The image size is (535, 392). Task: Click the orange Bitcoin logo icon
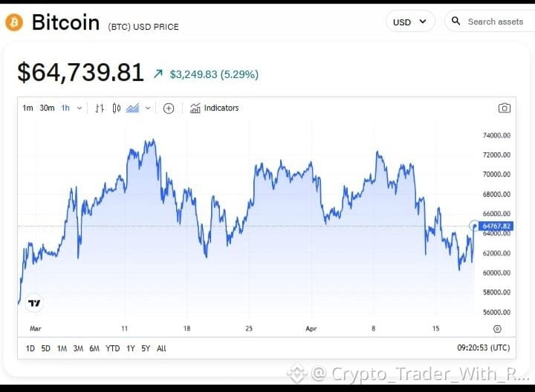(x=14, y=22)
